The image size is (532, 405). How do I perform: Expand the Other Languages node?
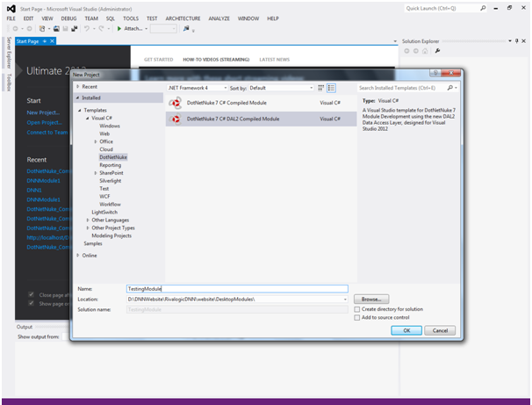[88, 220]
